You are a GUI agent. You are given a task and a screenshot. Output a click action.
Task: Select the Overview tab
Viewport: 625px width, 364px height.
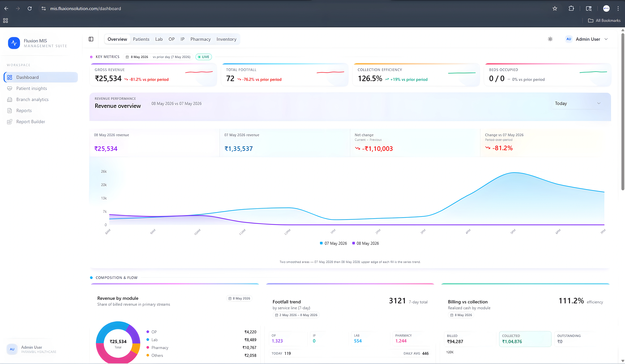pyautogui.click(x=117, y=39)
